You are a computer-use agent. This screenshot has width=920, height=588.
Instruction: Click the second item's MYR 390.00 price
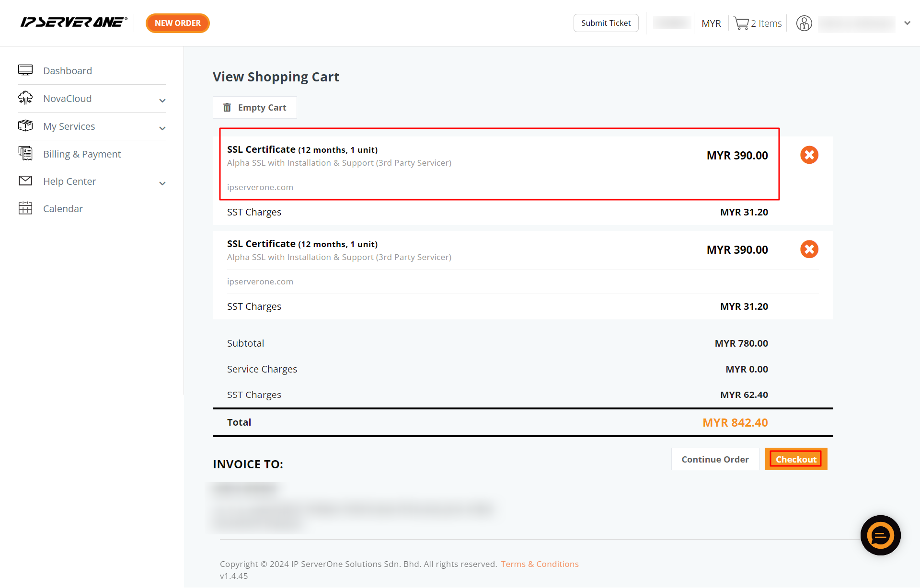737,250
